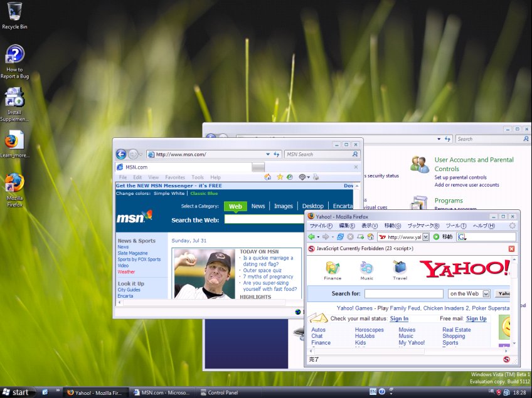Open feeds dropdown arrow in Internet Explorer

308,177
